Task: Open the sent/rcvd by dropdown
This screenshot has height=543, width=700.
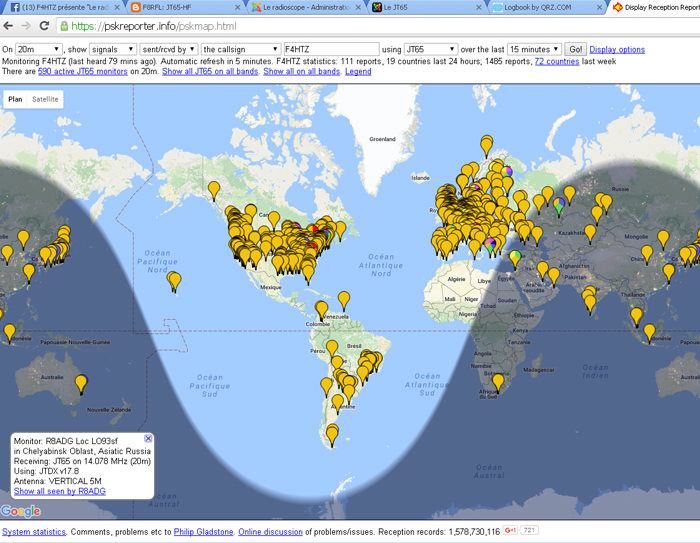Action: tap(169, 49)
